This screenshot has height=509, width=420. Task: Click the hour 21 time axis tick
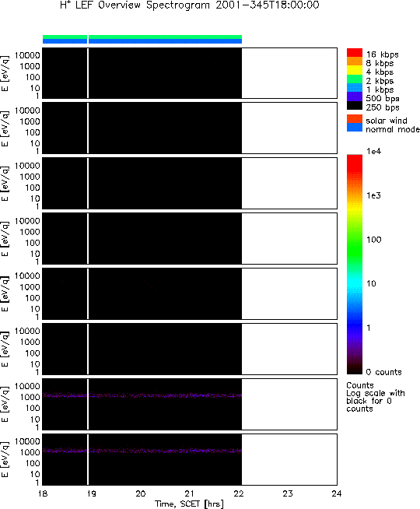tap(190, 493)
